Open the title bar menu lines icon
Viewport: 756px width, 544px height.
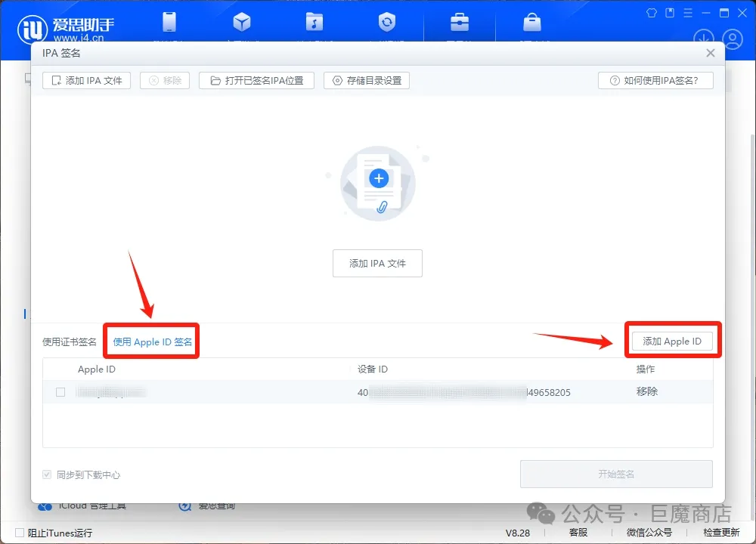(x=688, y=13)
